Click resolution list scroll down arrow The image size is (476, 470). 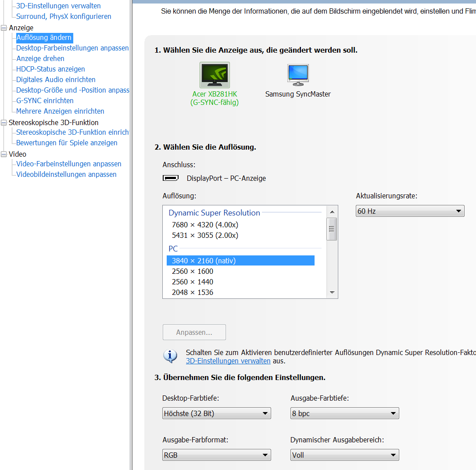[332, 292]
